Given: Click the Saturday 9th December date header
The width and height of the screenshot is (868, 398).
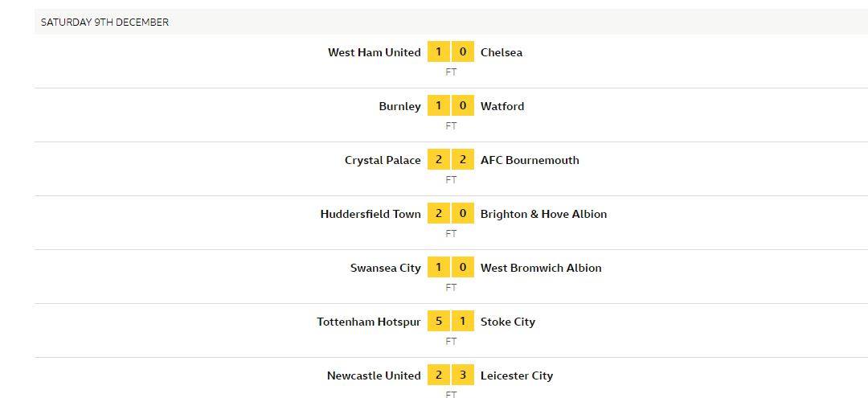Looking at the screenshot, I should pyautogui.click(x=104, y=23).
